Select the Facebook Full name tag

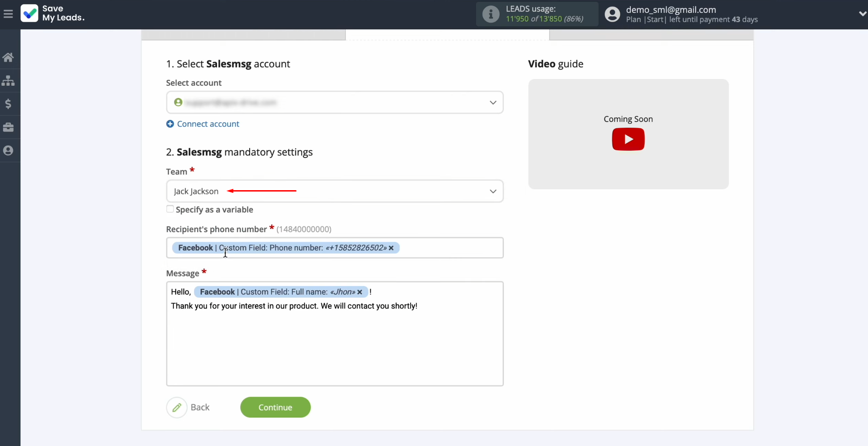[x=281, y=292]
